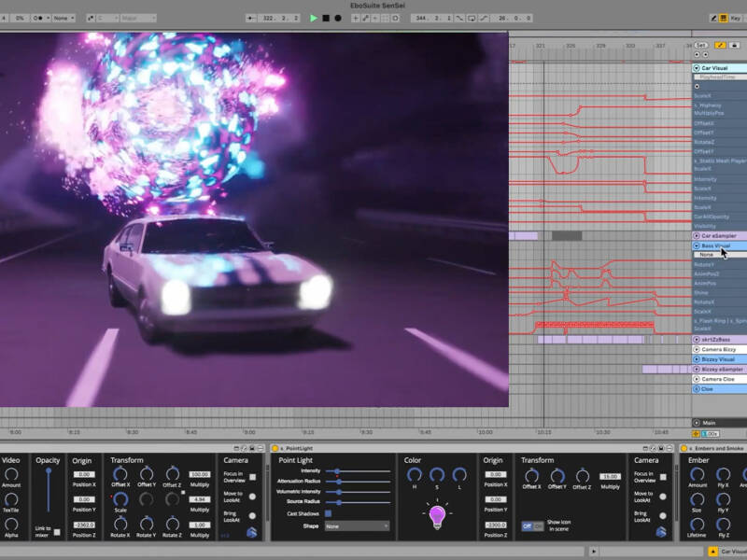Viewport: 747px width, 560px height.
Task: Turn the Hue knob in Color section
Action: [413, 475]
